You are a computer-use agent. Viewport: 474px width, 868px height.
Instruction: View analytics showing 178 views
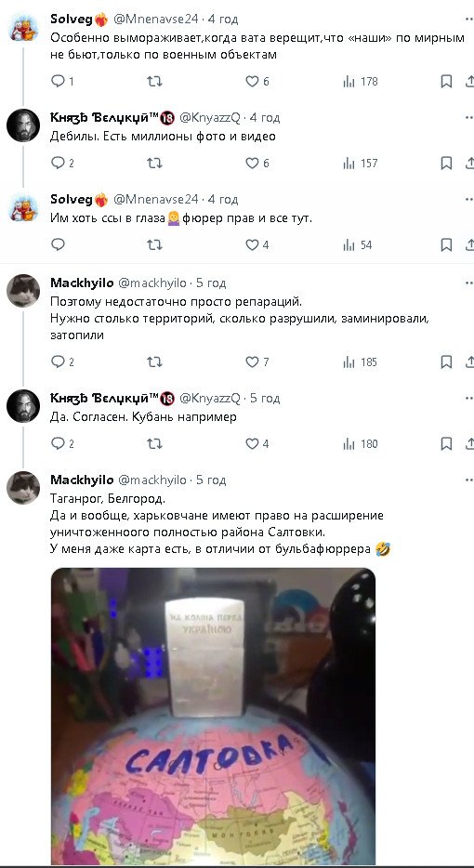(360, 82)
